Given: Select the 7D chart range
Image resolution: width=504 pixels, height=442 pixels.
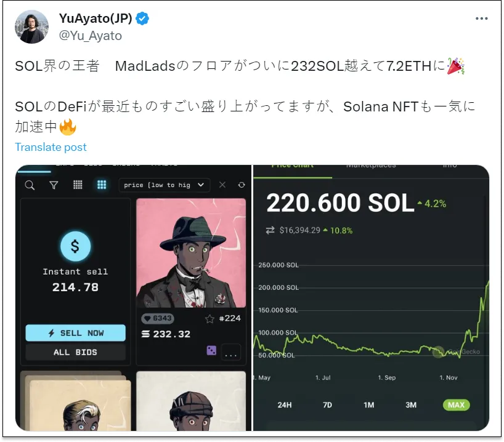Looking at the screenshot, I should click(327, 404).
